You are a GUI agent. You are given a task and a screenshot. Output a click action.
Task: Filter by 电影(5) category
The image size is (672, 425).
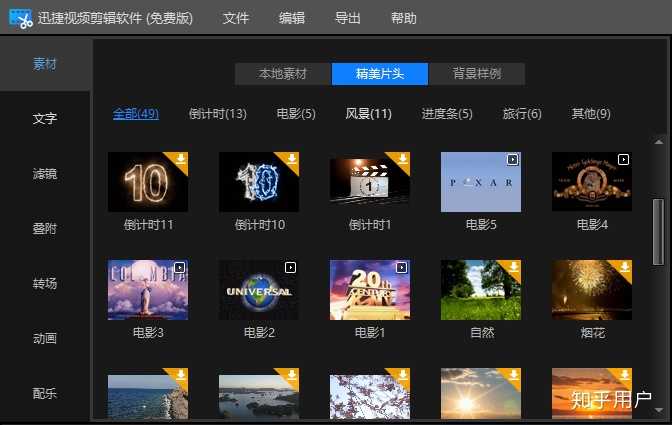tap(296, 114)
